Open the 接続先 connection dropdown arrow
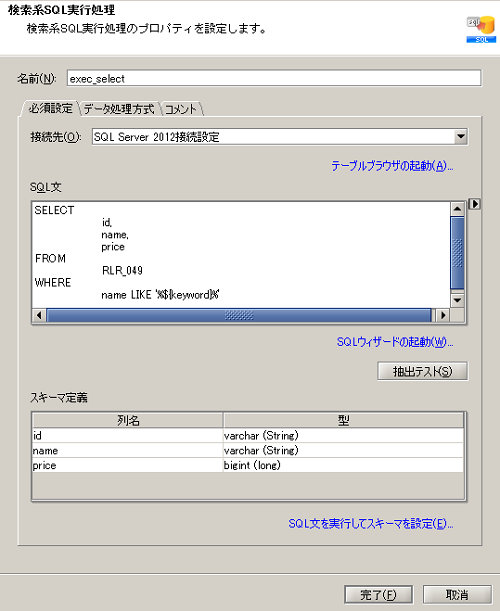This screenshot has width=500, height=611. (461, 137)
